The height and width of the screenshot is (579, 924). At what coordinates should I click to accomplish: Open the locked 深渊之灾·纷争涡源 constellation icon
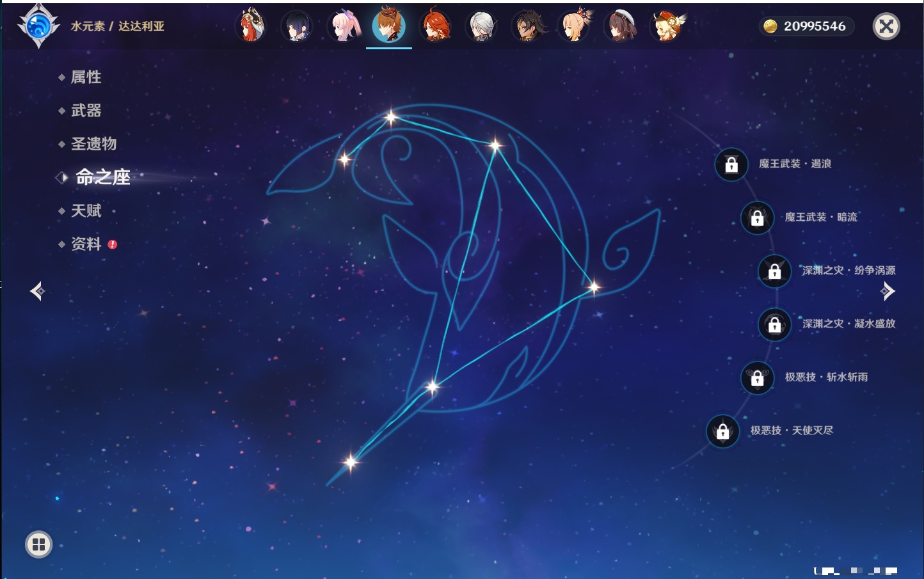774,271
